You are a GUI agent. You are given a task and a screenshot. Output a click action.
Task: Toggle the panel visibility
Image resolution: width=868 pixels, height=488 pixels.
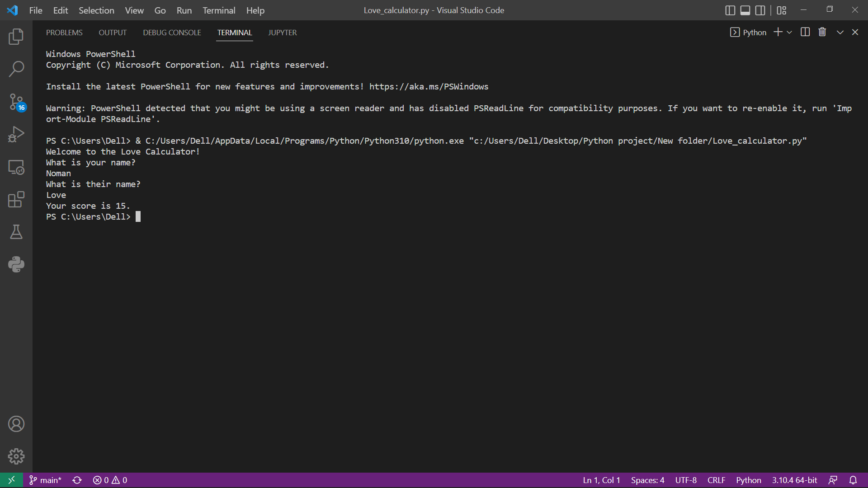tap(745, 10)
